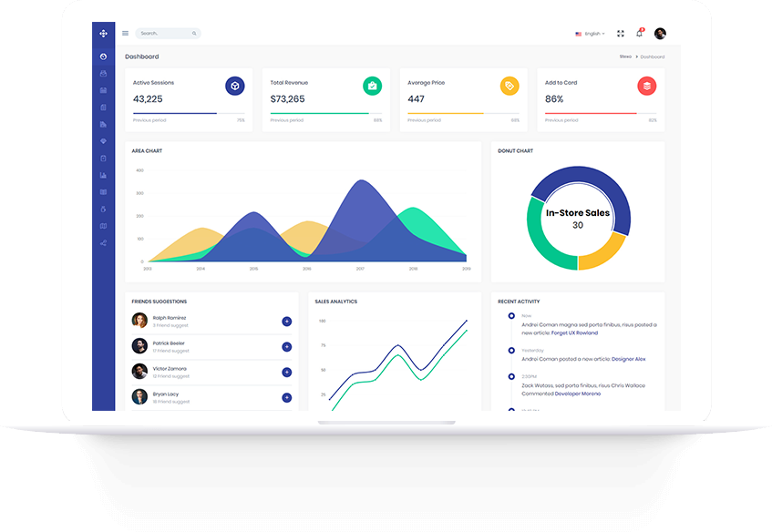This screenshot has width=772, height=532.
Task: Click the search input field
Action: click(x=164, y=33)
